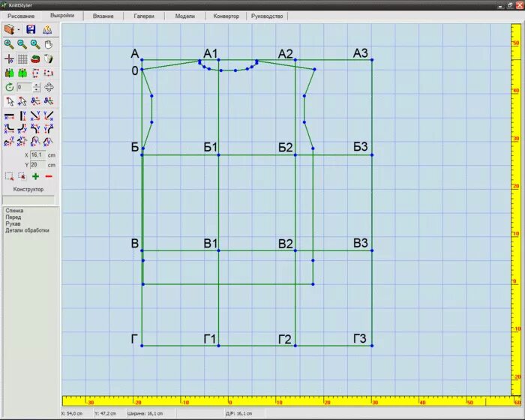Expand the dropdown arrow beside the open icon
Viewport: 525px width, 420px height.
click(x=19, y=30)
